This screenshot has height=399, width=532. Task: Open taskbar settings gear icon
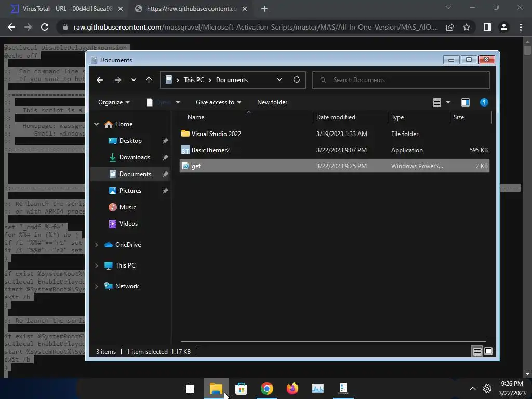[x=487, y=389]
